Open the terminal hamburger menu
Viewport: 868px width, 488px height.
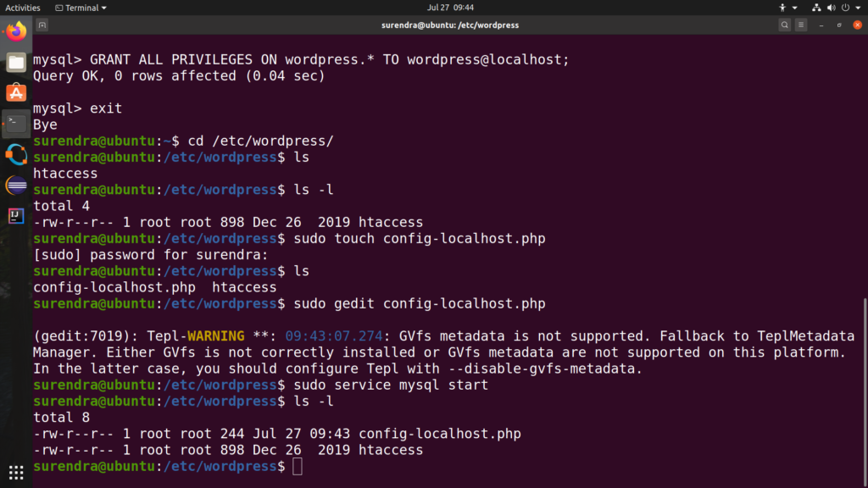tap(800, 25)
